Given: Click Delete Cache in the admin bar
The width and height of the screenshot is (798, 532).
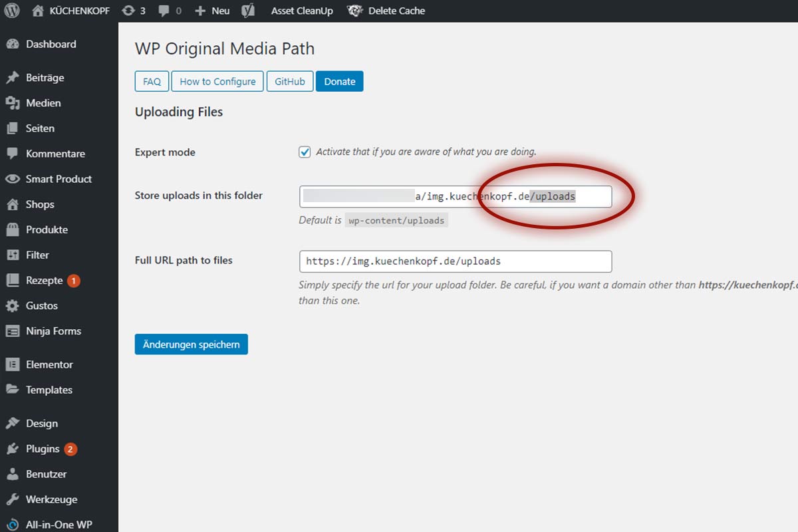Looking at the screenshot, I should (x=396, y=11).
